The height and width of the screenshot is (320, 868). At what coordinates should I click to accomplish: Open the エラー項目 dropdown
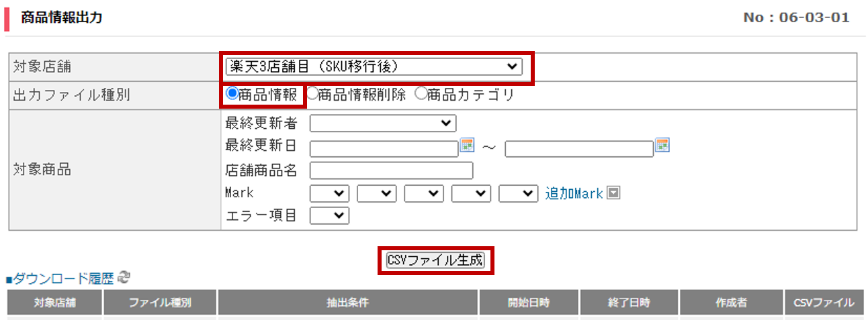point(330,215)
